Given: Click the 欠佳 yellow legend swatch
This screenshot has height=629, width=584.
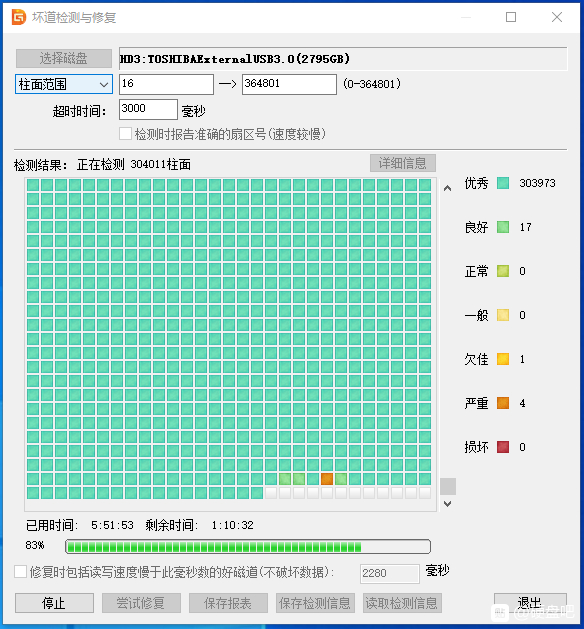Looking at the screenshot, I should (503, 359).
